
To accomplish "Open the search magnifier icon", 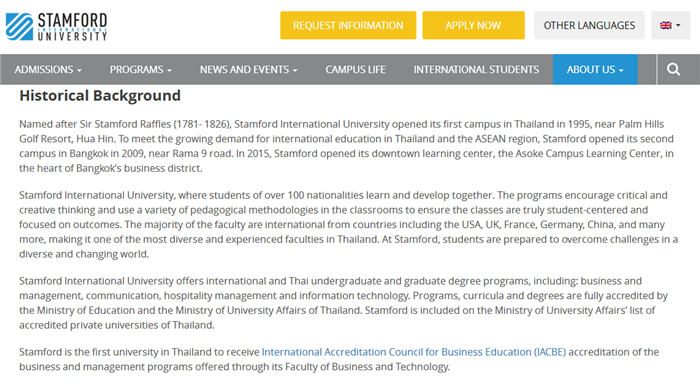I will point(673,69).
